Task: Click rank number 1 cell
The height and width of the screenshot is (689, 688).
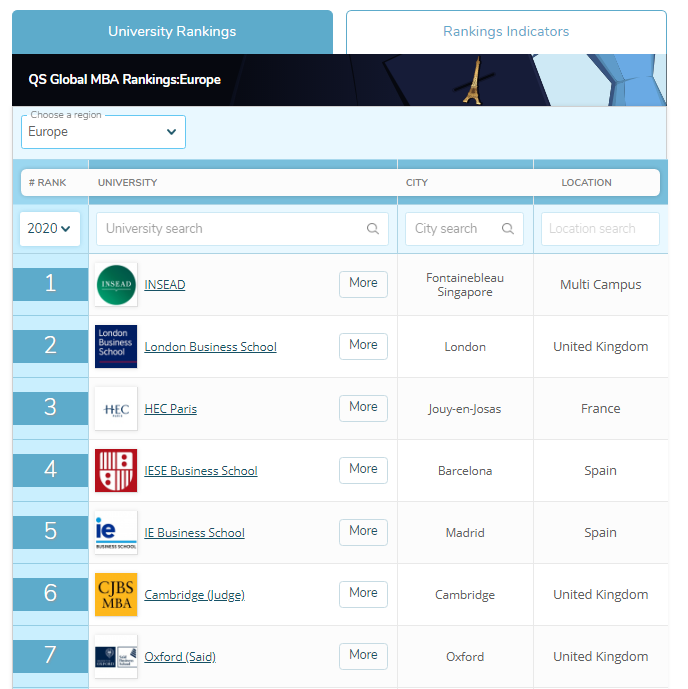Action: coord(51,284)
